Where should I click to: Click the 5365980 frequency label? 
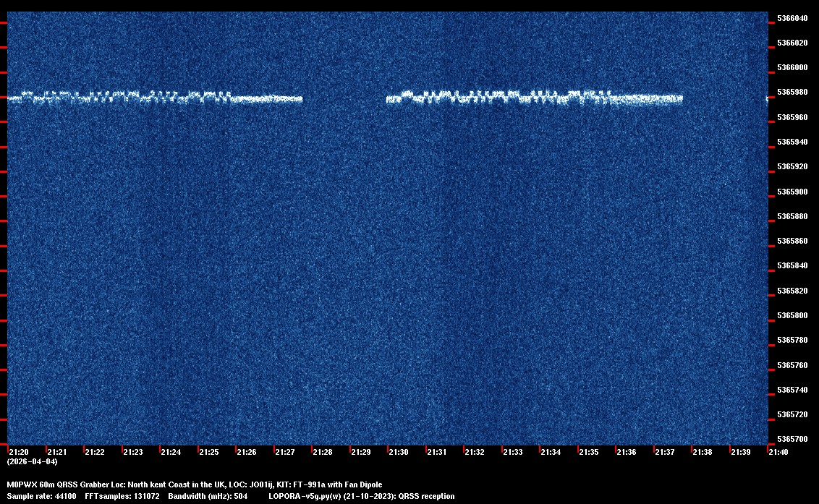[792, 92]
